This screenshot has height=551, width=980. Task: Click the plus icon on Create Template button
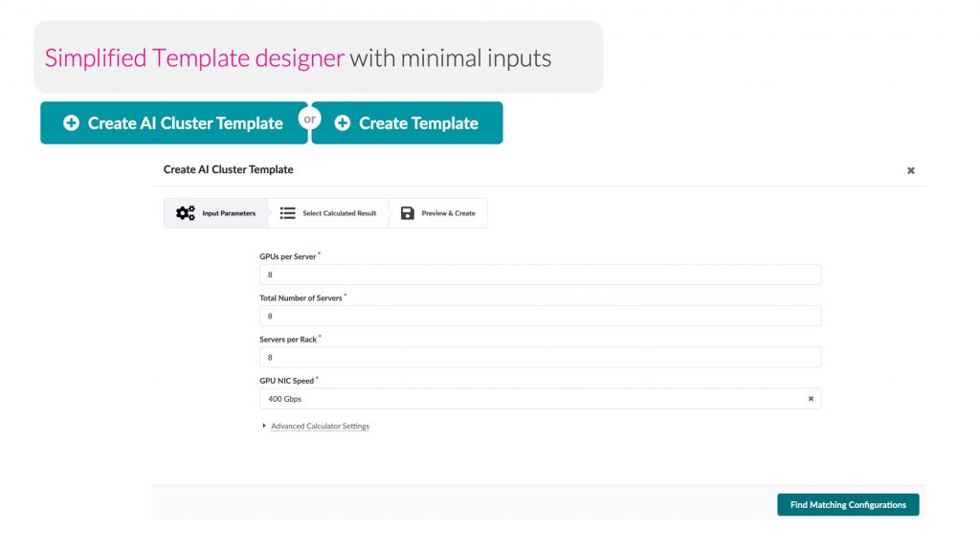343,122
